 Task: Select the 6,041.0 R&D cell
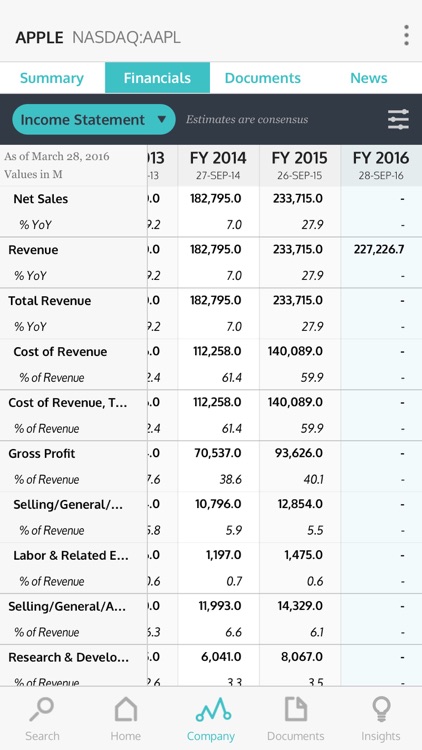tap(222, 657)
